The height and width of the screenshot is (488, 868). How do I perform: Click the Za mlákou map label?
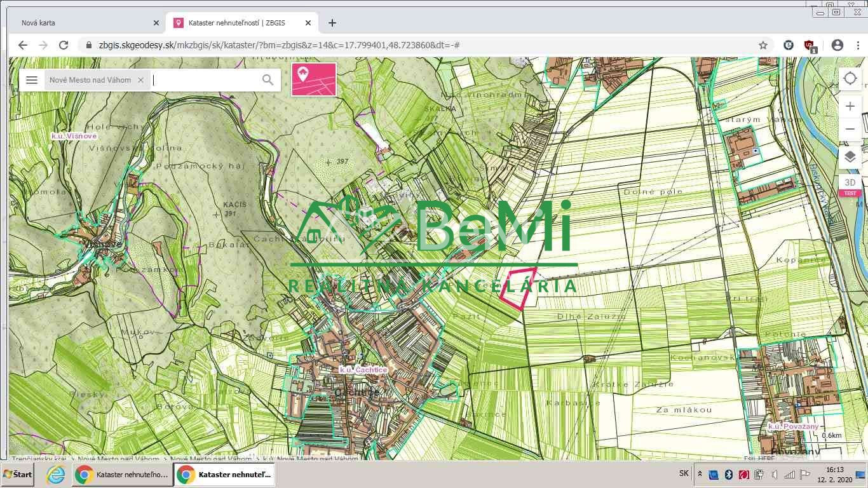[684, 410]
